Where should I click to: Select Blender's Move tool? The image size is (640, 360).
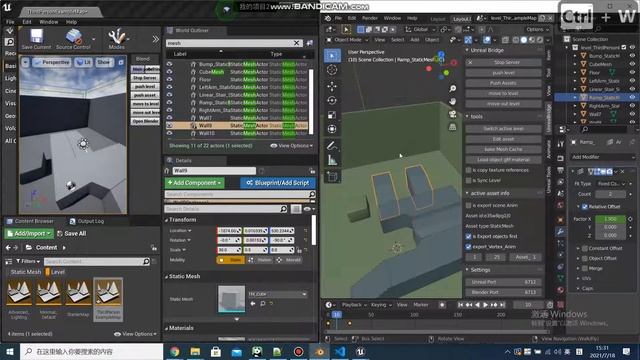click(x=332, y=86)
